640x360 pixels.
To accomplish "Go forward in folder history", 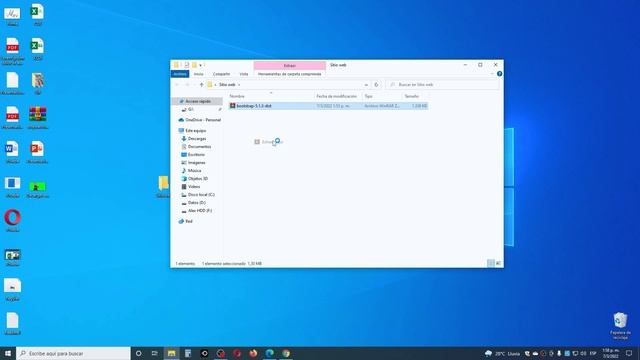I will pyautogui.click(x=187, y=85).
